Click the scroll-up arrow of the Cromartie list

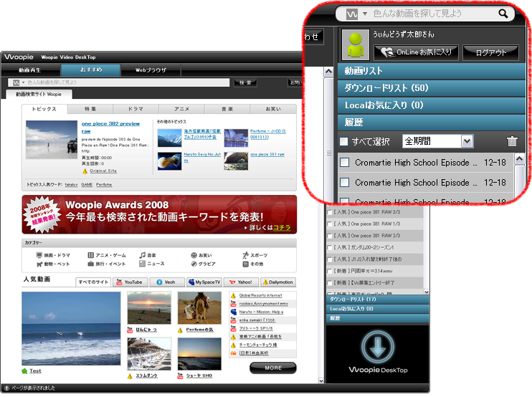(520, 158)
